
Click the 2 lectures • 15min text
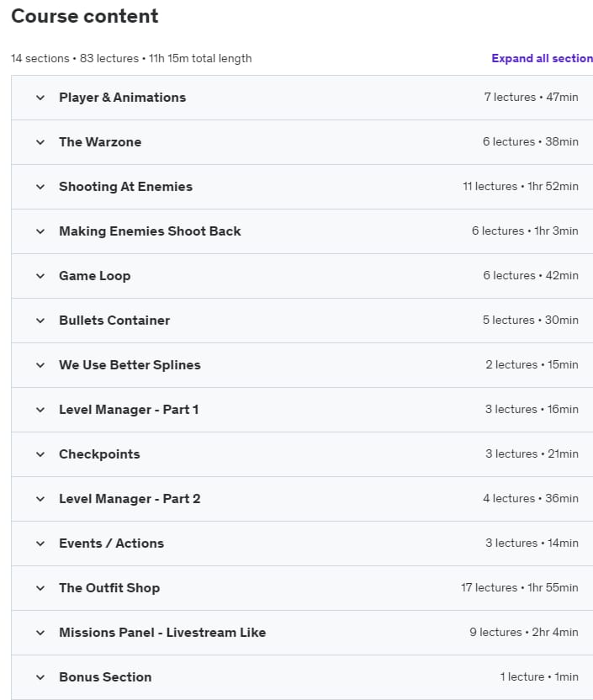(x=532, y=365)
